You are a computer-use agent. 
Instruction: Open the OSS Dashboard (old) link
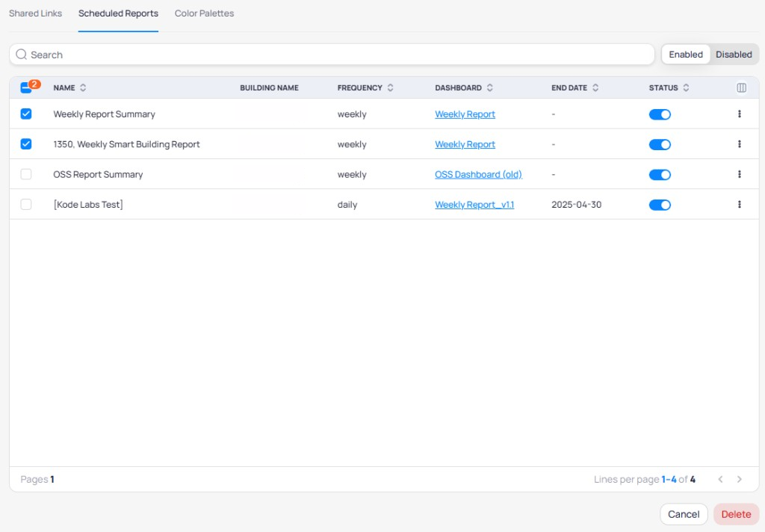click(x=478, y=175)
